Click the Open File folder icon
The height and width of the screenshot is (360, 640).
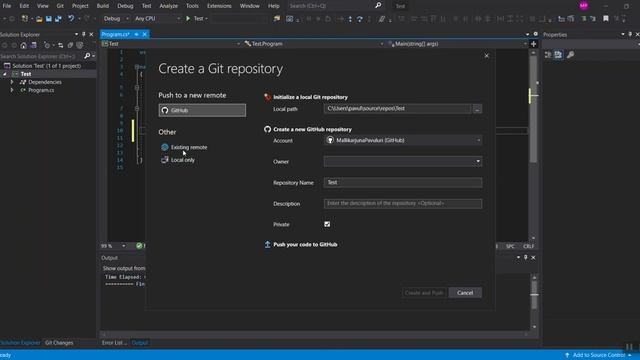point(39,19)
